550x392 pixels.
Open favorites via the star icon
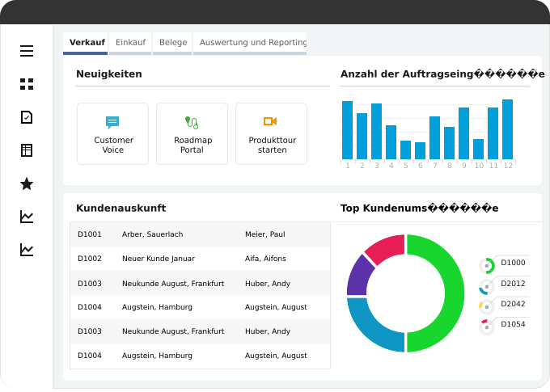[27, 184]
